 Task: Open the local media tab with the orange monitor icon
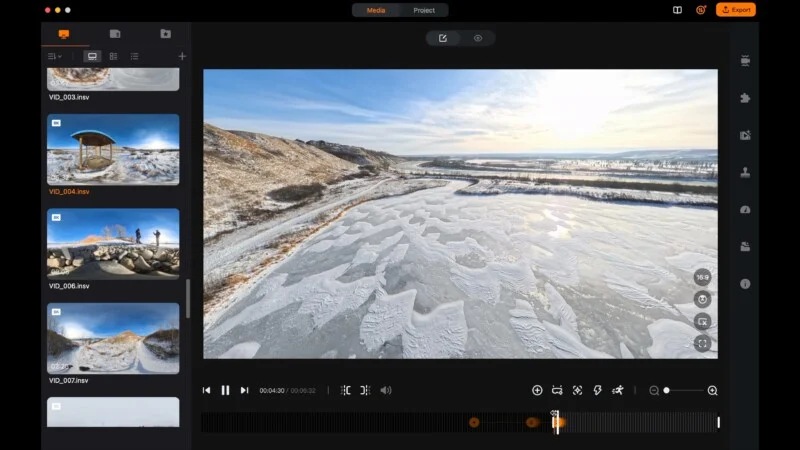coord(64,34)
